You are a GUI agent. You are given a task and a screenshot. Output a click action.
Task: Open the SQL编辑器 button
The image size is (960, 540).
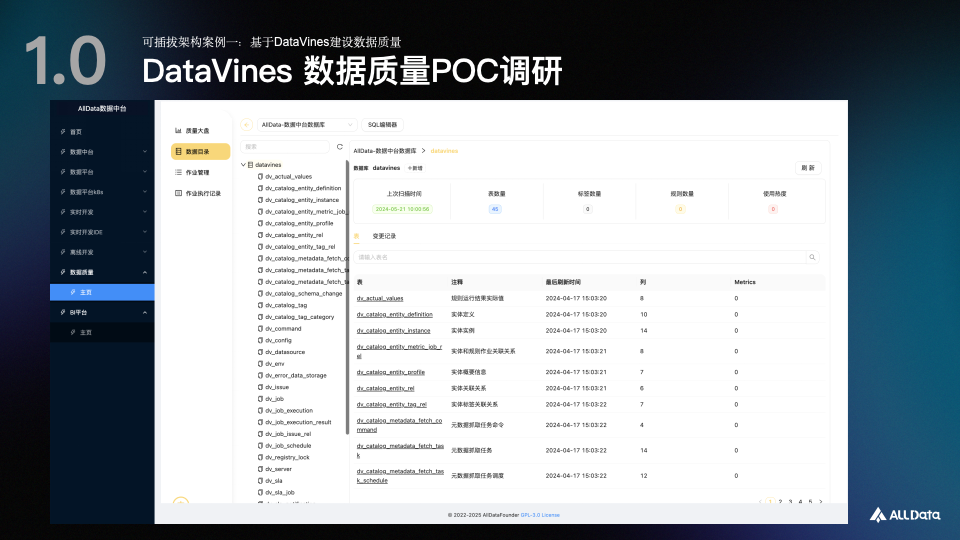pos(383,125)
